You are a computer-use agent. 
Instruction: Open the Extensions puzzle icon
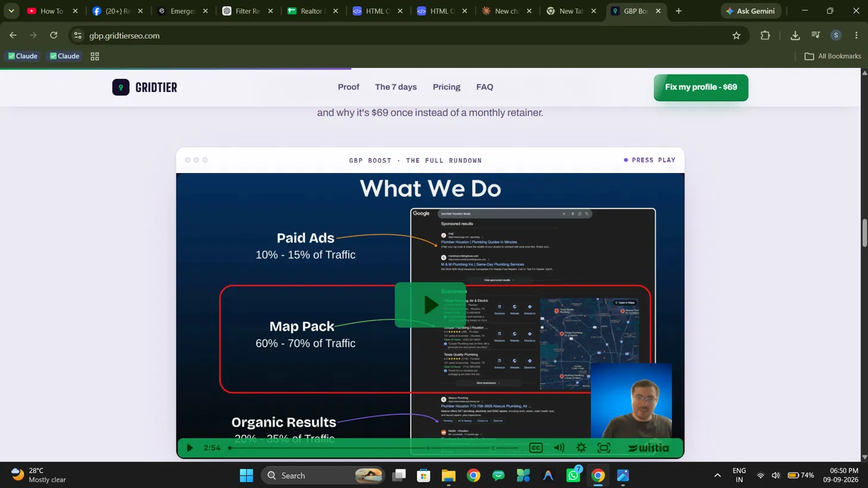pyautogui.click(x=765, y=36)
